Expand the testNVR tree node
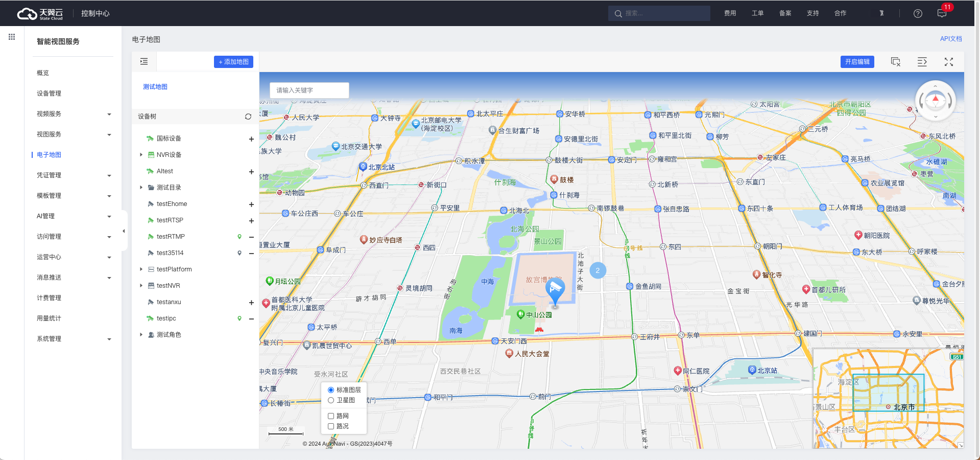 (141, 286)
